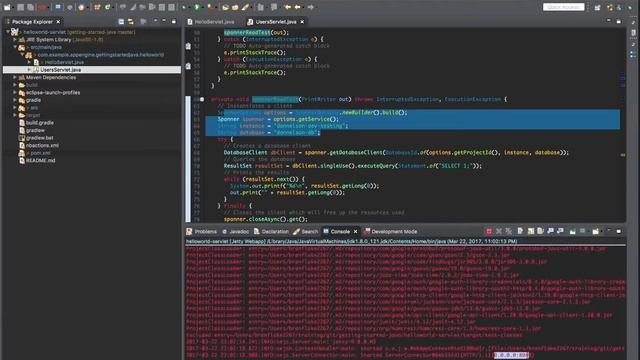This screenshot has height=360, width=640.
Task: Switch to the Development Mode tab
Action: [391, 231]
